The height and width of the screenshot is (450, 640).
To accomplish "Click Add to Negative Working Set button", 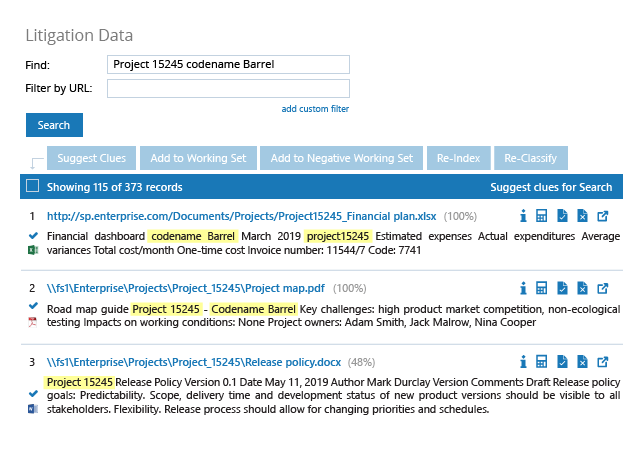I will click(x=341, y=158).
